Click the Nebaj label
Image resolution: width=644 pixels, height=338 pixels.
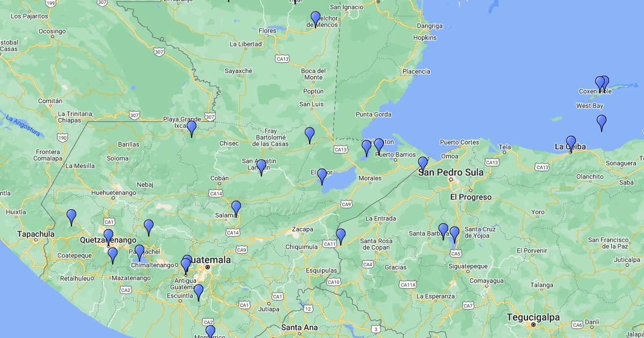145,185
